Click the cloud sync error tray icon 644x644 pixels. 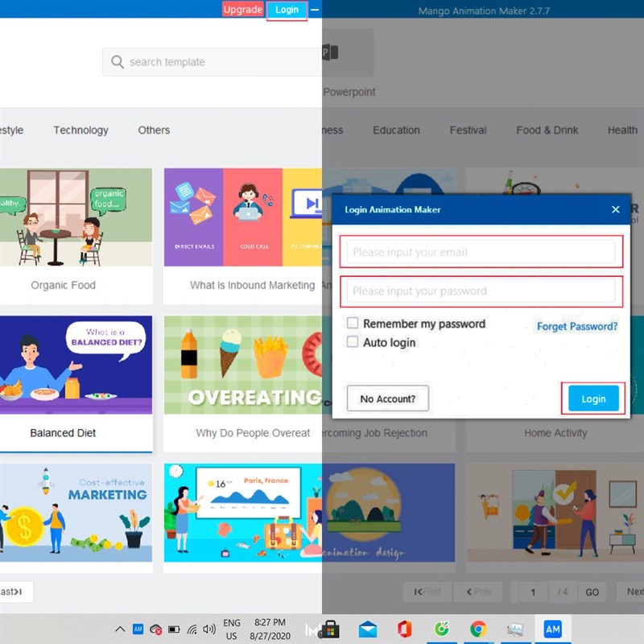(155, 630)
